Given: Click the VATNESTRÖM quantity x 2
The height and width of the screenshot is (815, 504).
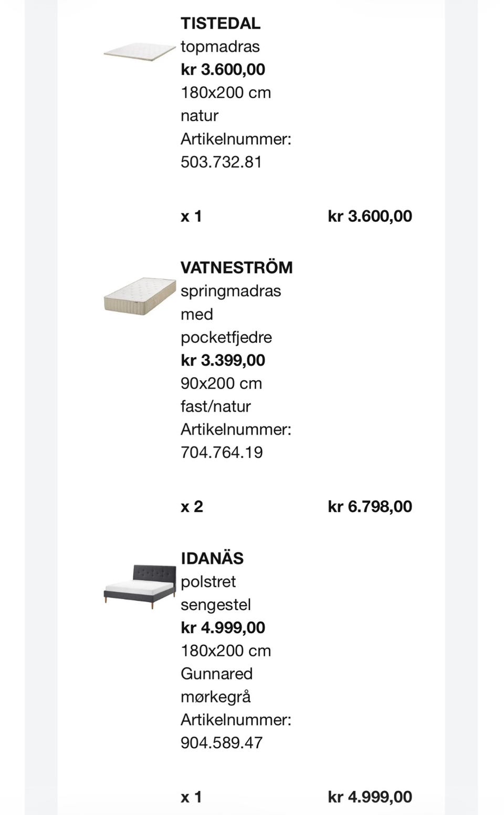Looking at the screenshot, I should tap(192, 506).
